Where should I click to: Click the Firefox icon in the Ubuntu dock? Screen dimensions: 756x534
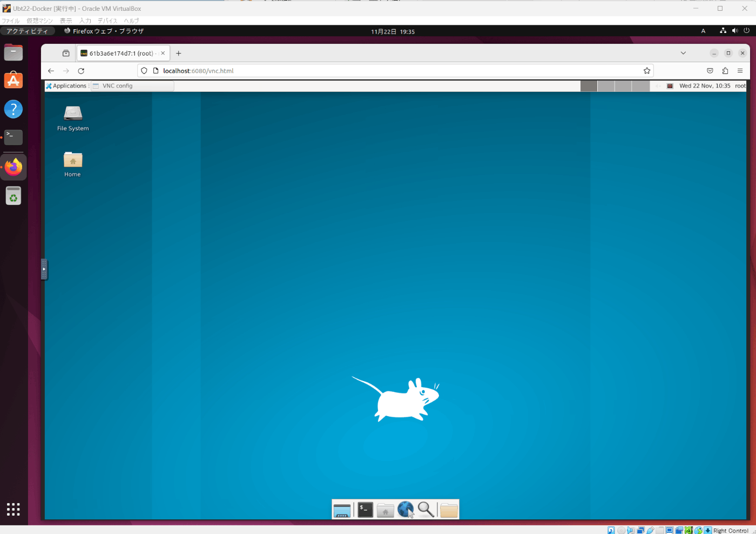point(13,166)
